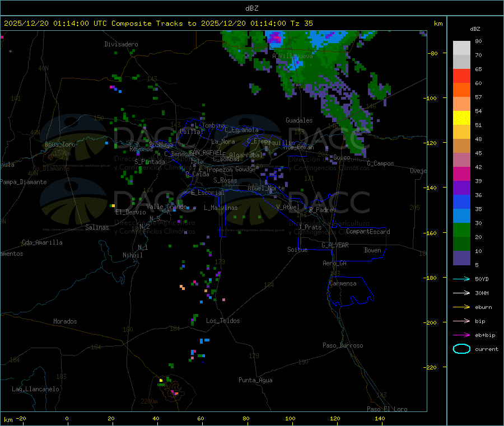This screenshot has height=426, width=504.
Task: Click the V_Atuel map label
Action: [288, 207]
